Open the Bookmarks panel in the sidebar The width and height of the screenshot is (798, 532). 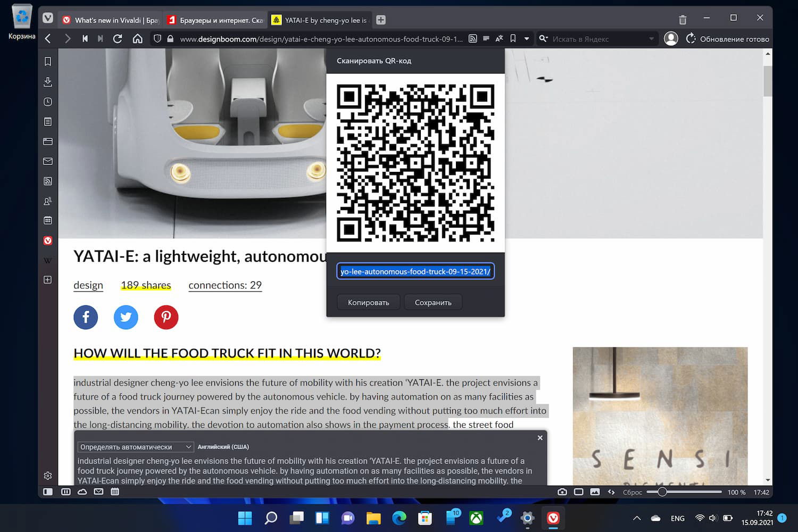click(x=48, y=62)
